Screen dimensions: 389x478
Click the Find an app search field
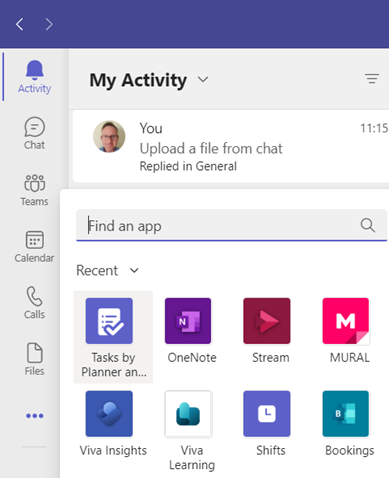pyautogui.click(x=231, y=225)
